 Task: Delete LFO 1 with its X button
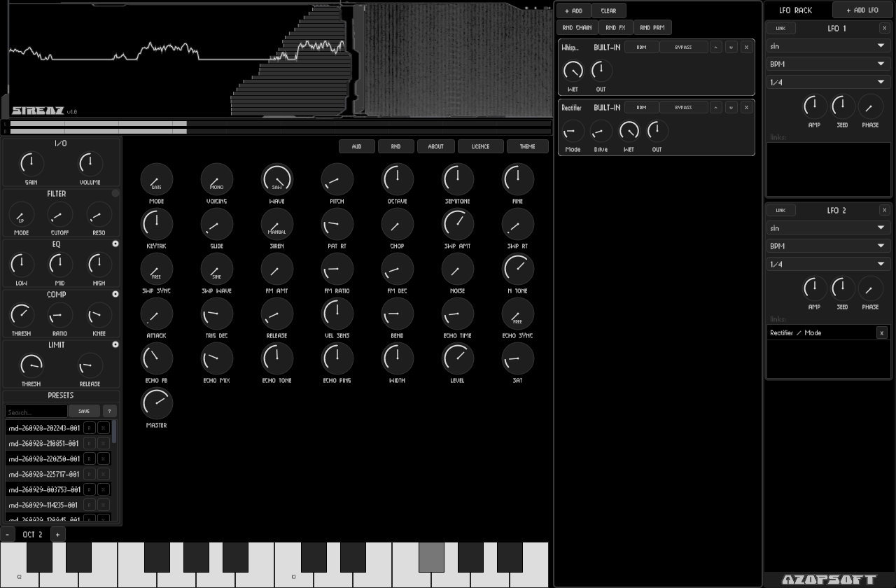885,28
